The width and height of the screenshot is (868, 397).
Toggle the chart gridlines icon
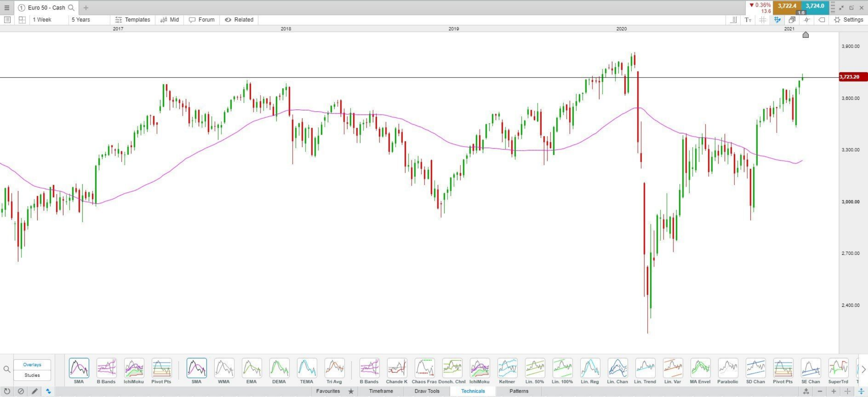click(763, 20)
